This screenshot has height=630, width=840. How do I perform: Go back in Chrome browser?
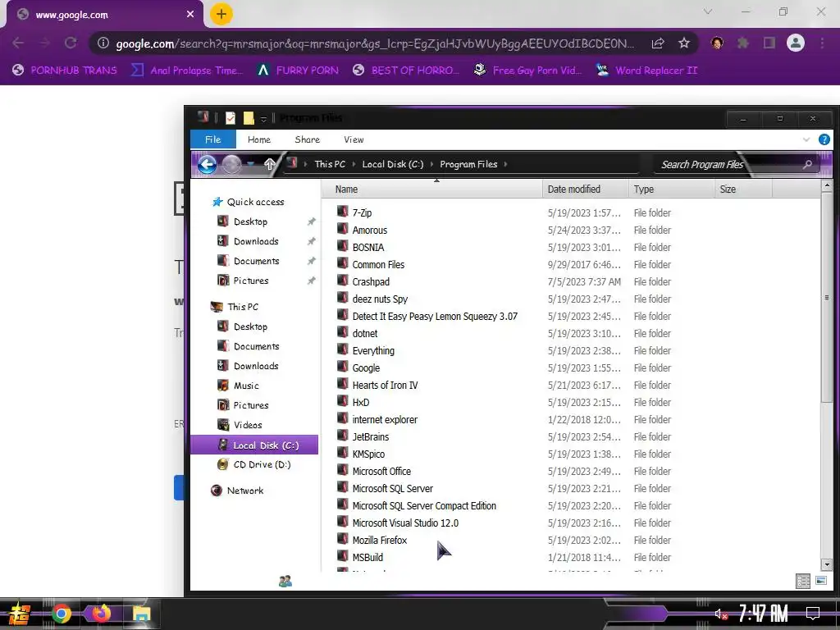pyautogui.click(x=18, y=43)
